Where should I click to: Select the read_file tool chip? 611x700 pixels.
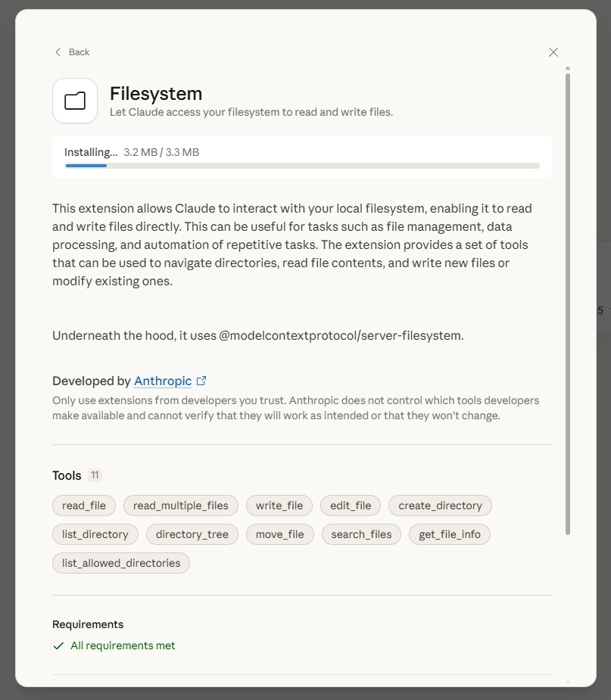[x=84, y=506]
